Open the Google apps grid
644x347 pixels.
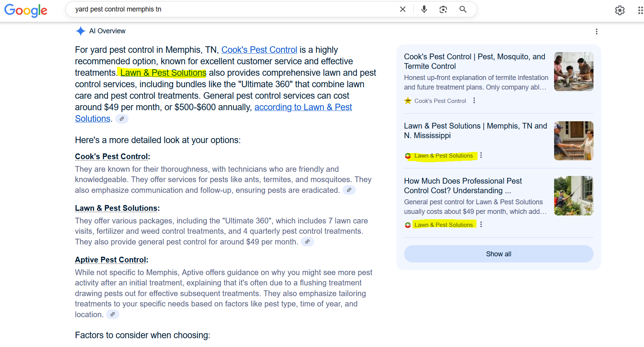click(640, 10)
